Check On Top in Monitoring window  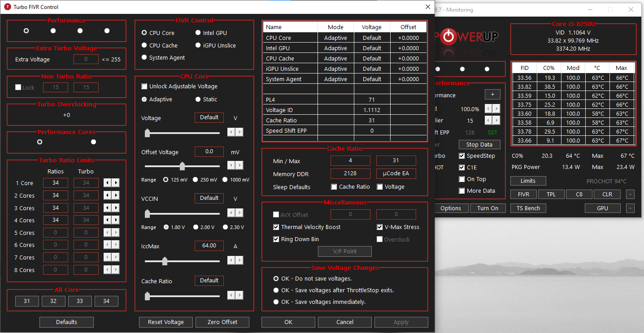(462, 179)
